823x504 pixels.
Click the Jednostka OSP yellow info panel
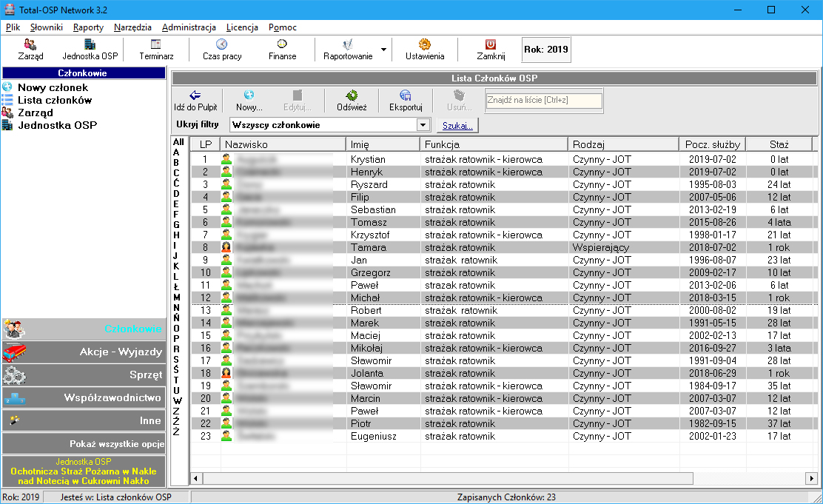pos(84,471)
